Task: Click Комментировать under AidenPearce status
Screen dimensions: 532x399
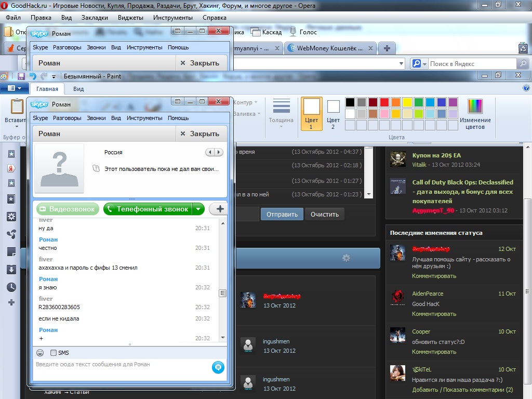Action: (x=434, y=314)
